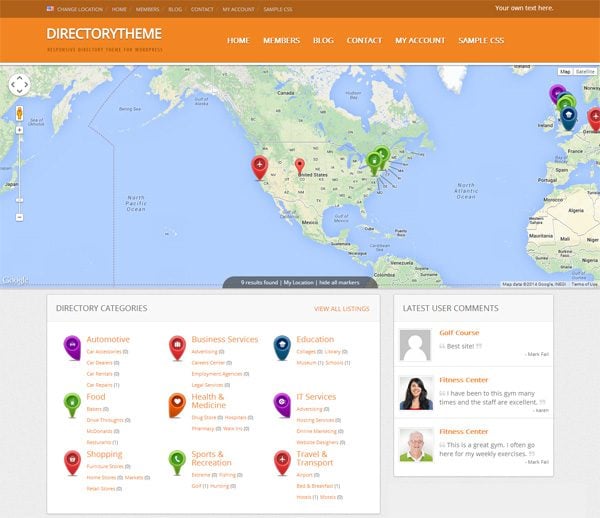This screenshot has width=600, height=518.
Task: Open Schools (1) subcategory link
Action: tap(338, 363)
